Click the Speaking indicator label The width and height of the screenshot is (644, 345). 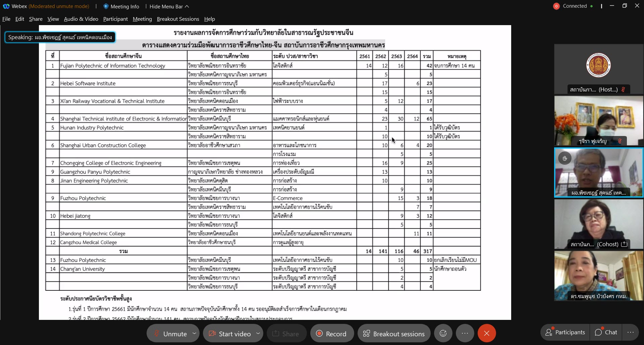[x=60, y=37]
